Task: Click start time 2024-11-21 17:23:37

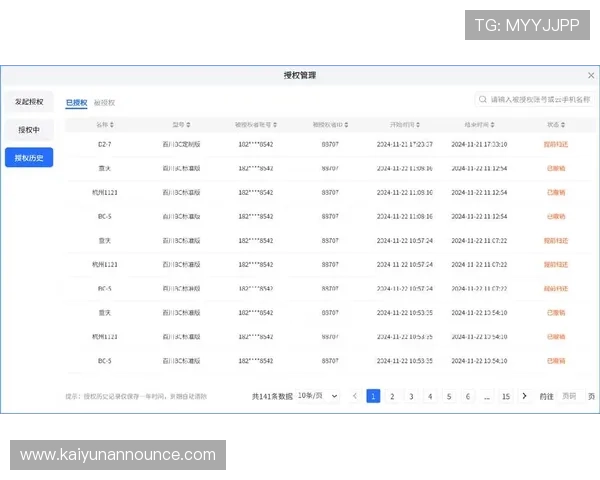Action: (x=404, y=144)
